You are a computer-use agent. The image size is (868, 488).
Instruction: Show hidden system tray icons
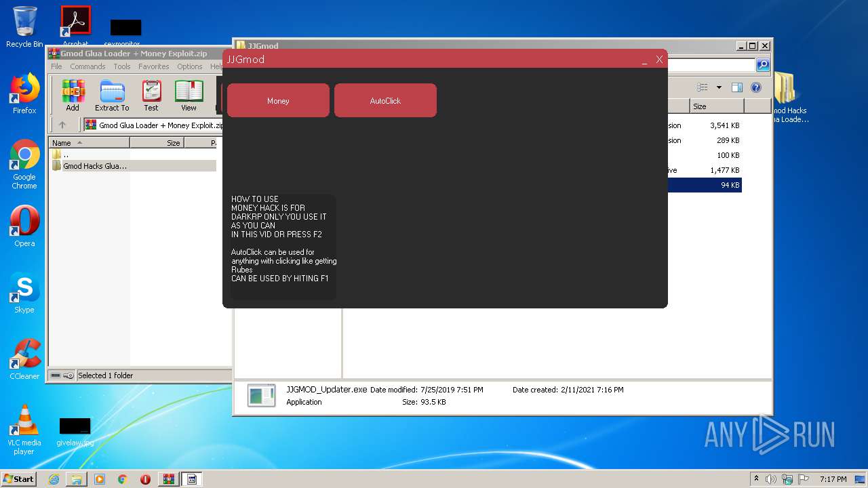pyautogui.click(x=756, y=479)
